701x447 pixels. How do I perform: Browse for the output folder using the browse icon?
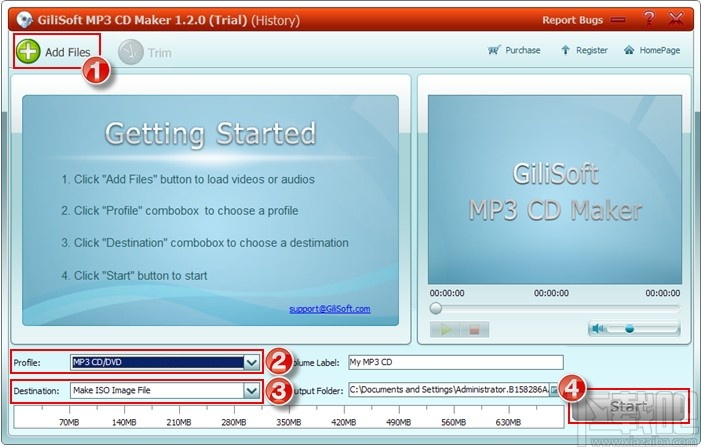[x=554, y=390]
